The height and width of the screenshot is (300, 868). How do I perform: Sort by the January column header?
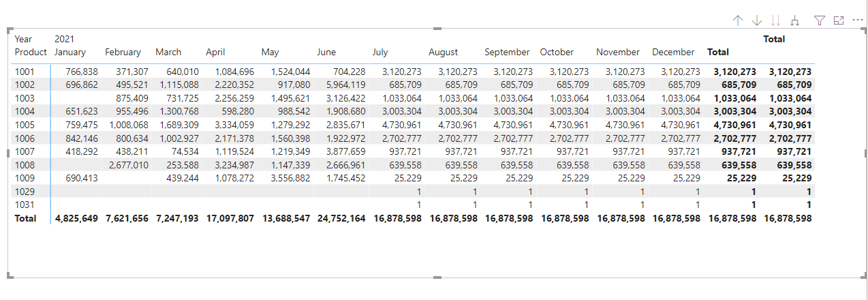(70, 52)
